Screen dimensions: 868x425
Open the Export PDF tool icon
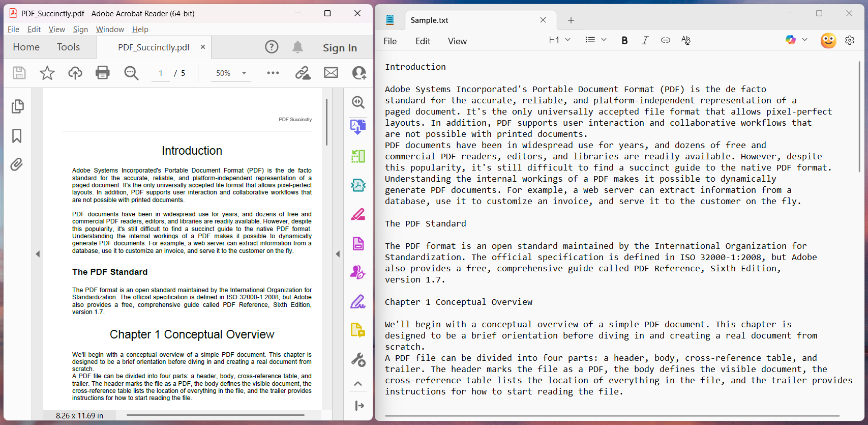pyautogui.click(x=358, y=126)
